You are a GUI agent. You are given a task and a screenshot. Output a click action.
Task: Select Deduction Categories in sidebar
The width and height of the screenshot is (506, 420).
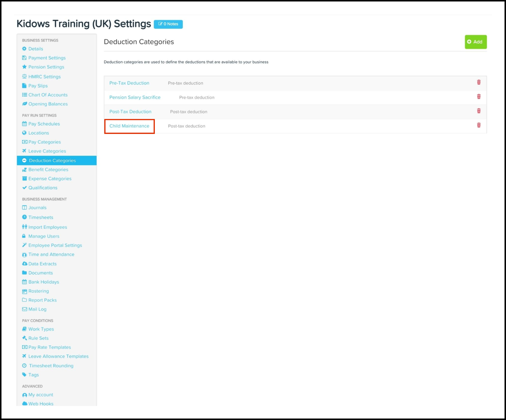pos(52,160)
